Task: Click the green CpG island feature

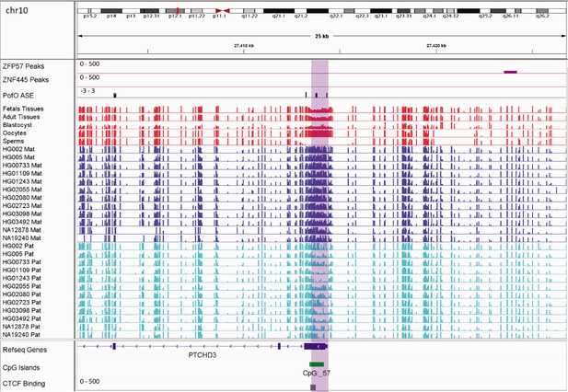Action: point(317,364)
